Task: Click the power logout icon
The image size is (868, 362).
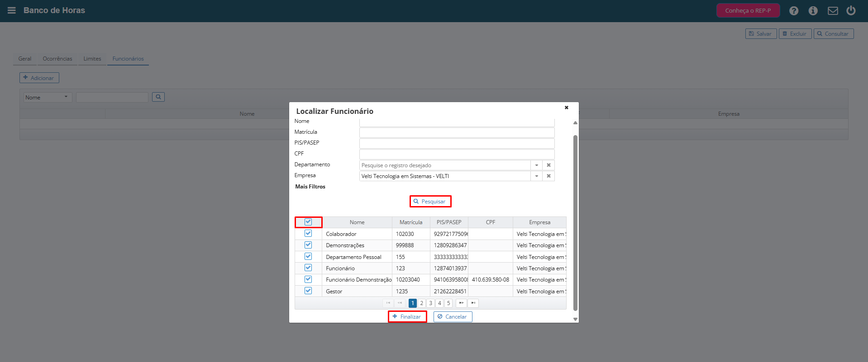Action: coord(851,10)
